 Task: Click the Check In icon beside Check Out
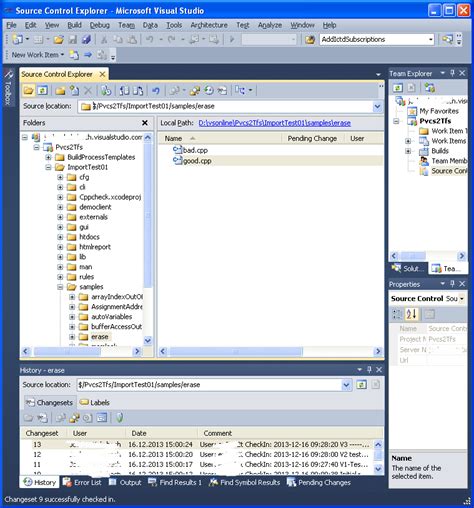[138, 90]
